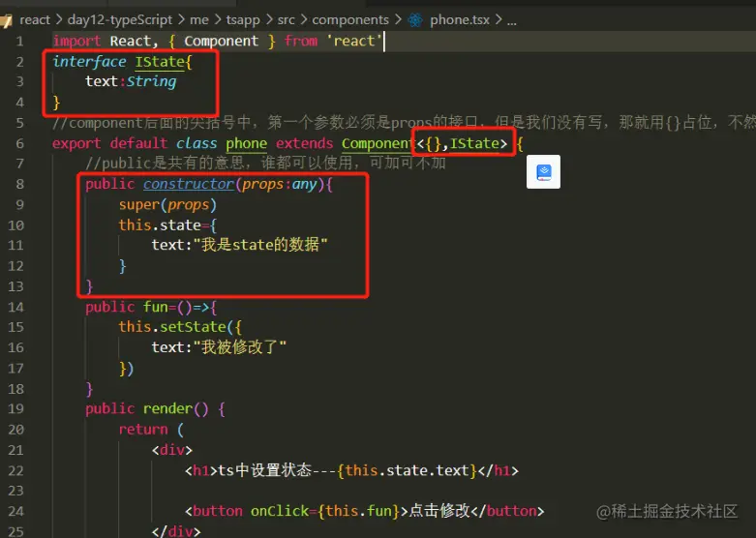Click 'render()' on line 19

[x=176, y=408]
